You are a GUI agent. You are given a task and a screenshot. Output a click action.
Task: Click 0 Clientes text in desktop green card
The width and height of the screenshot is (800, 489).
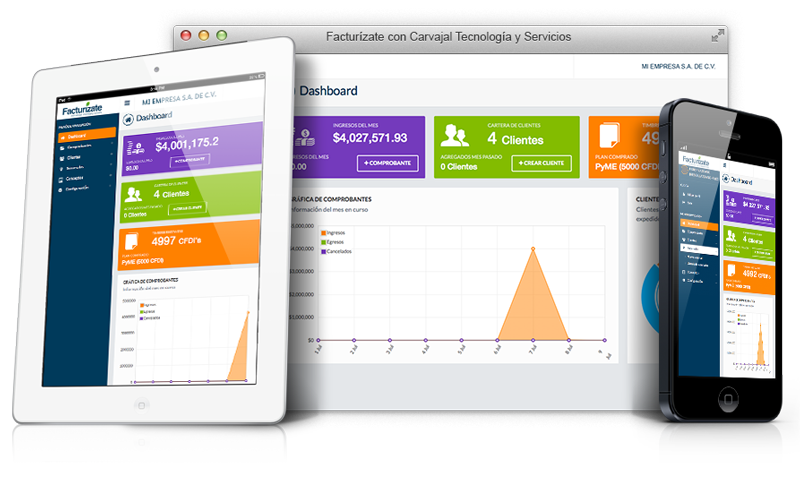pyautogui.click(x=459, y=167)
